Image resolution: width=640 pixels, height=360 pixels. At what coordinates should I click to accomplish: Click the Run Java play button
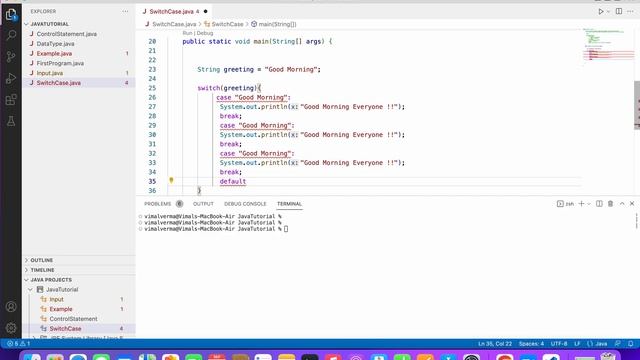601,11
